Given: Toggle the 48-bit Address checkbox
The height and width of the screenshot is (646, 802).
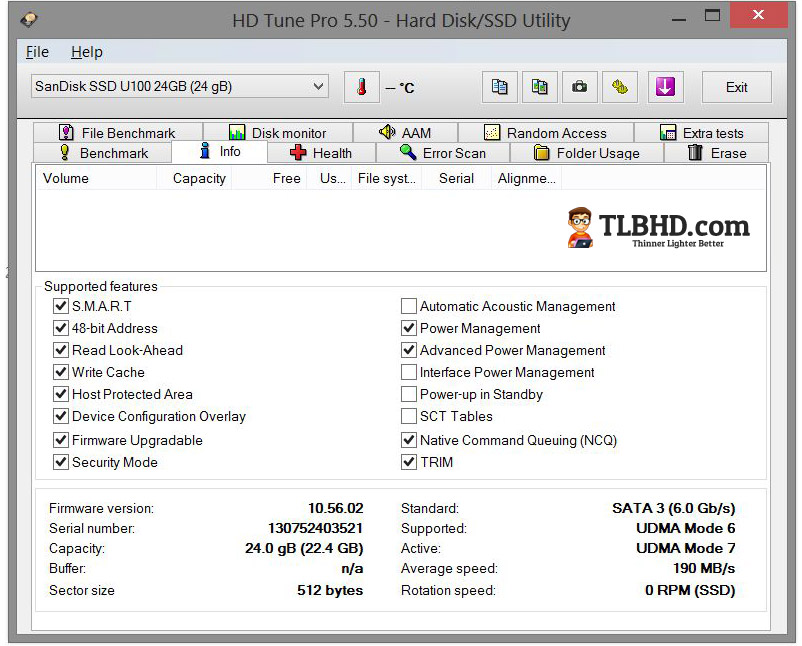Looking at the screenshot, I should pyautogui.click(x=60, y=328).
